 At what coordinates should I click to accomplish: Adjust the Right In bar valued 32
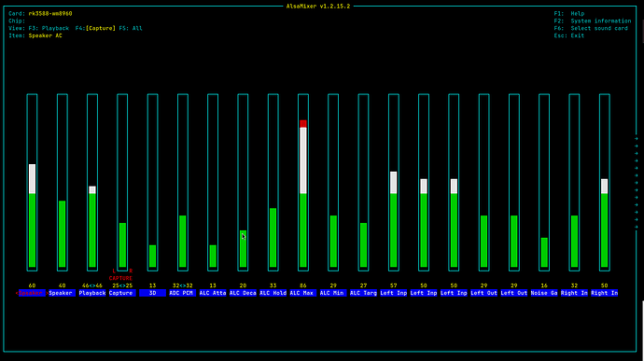click(574, 182)
